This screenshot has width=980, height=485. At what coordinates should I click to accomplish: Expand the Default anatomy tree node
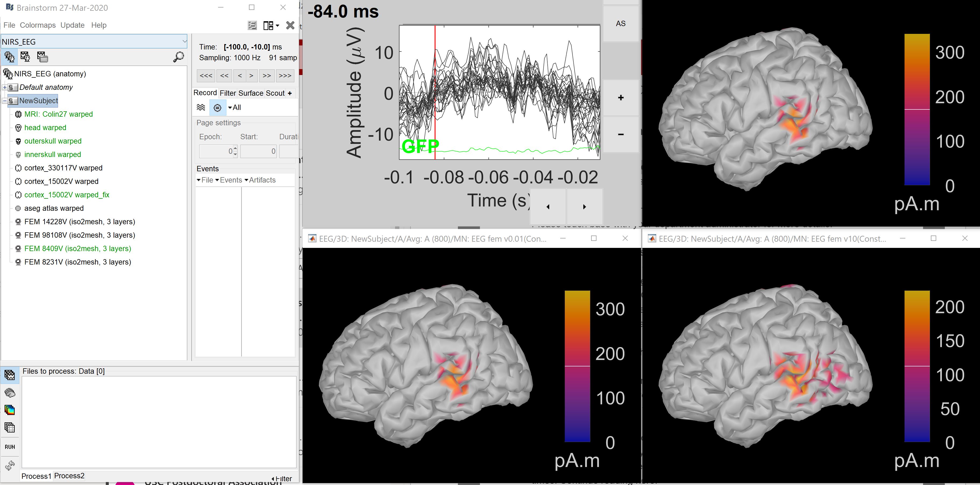[x=4, y=87]
